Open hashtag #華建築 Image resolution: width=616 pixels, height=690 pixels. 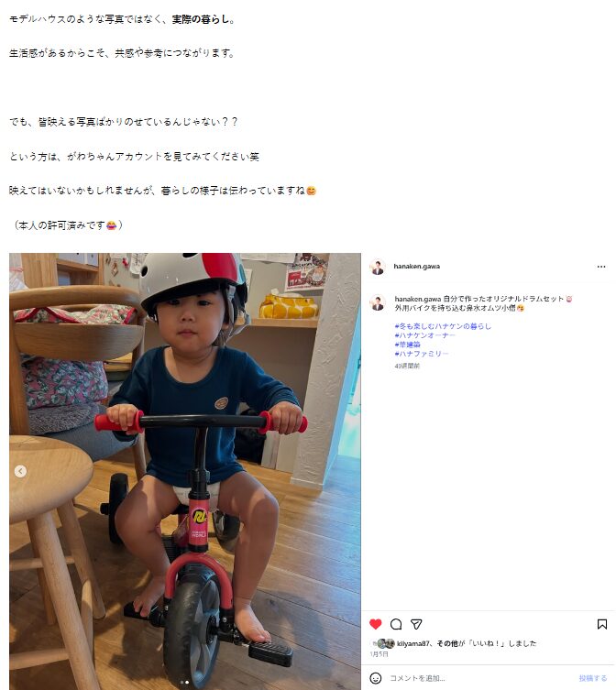[x=407, y=345]
